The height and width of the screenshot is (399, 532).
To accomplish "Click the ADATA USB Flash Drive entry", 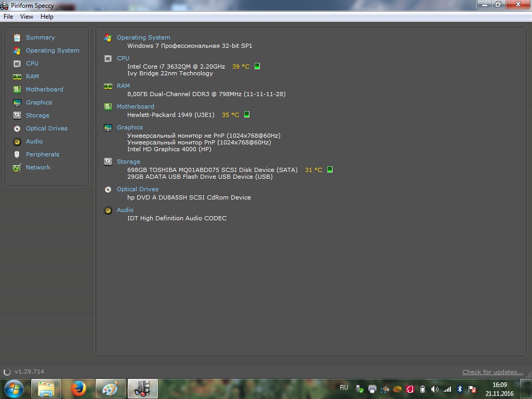I will 200,177.
